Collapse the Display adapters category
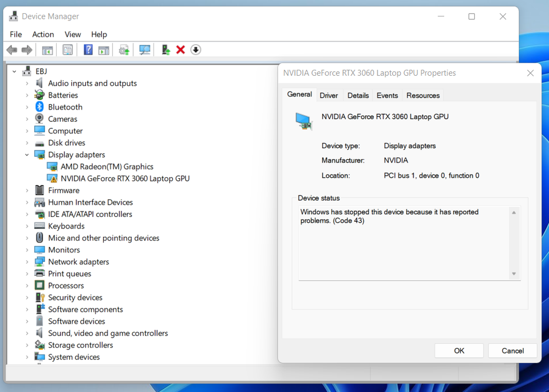The image size is (549, 392). tap(26, 154)
